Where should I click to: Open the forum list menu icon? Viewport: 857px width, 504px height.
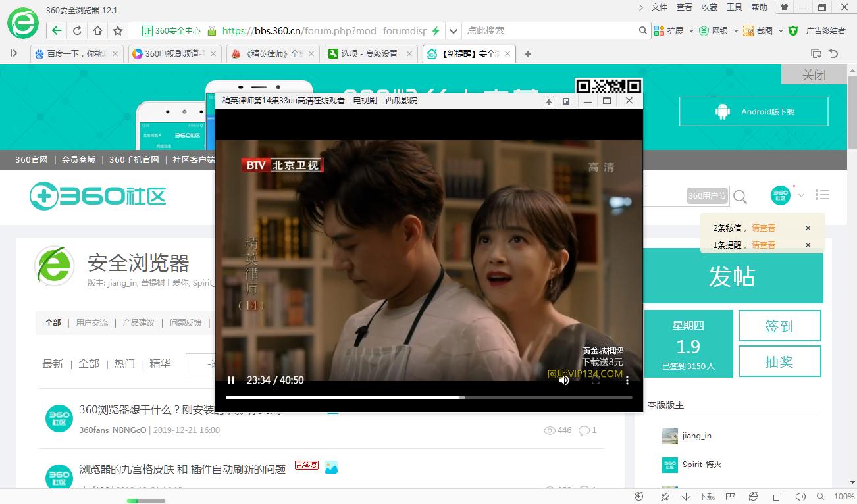[821, 195]
